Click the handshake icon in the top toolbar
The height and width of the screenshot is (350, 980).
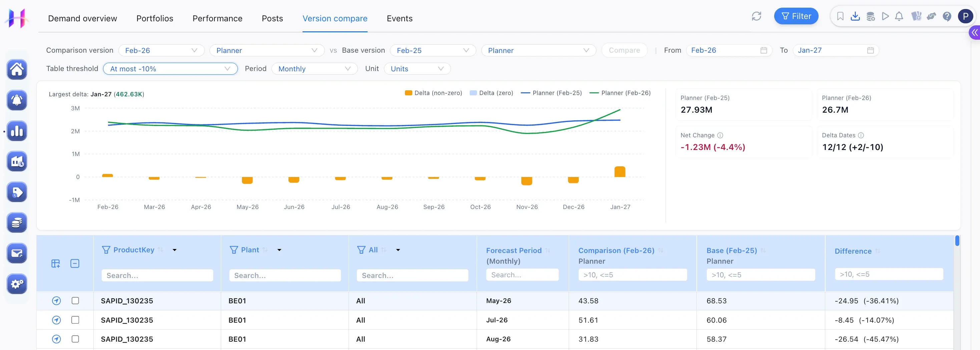(x=931, y=16)
